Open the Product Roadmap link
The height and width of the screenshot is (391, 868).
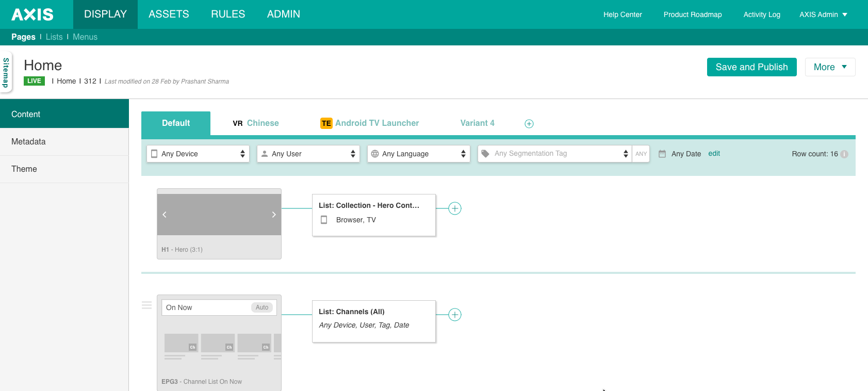click(x=693, y=14)
